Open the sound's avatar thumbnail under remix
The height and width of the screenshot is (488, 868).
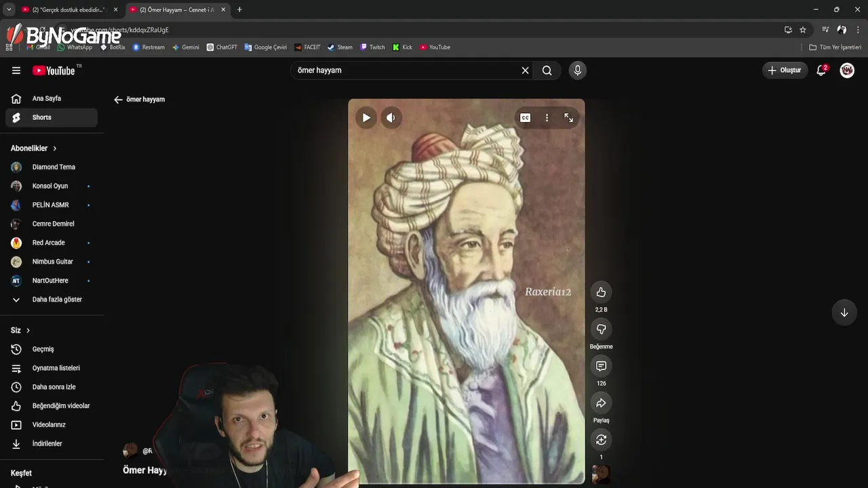pyautogui.click(x=601, y=474)
